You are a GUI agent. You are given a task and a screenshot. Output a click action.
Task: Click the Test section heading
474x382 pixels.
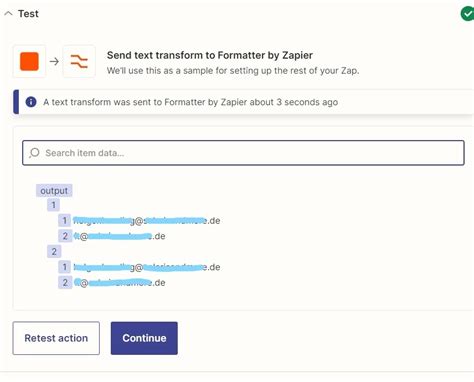pos(28,14)
